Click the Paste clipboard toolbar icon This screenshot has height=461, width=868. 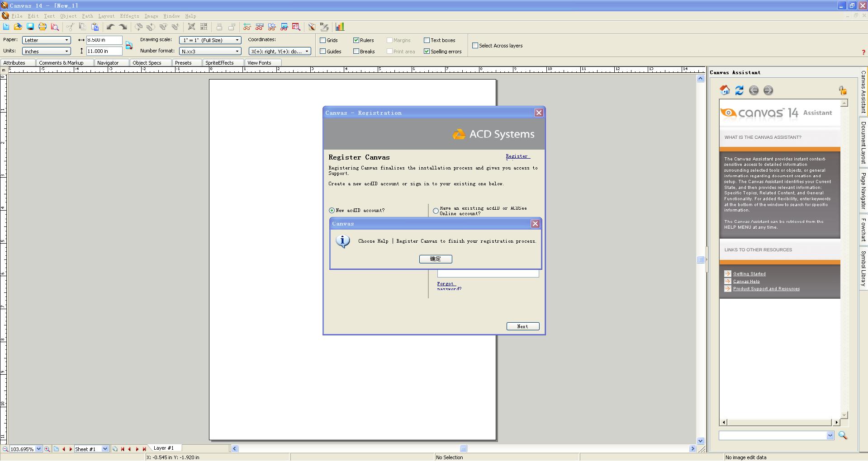[x=95, y=27]
